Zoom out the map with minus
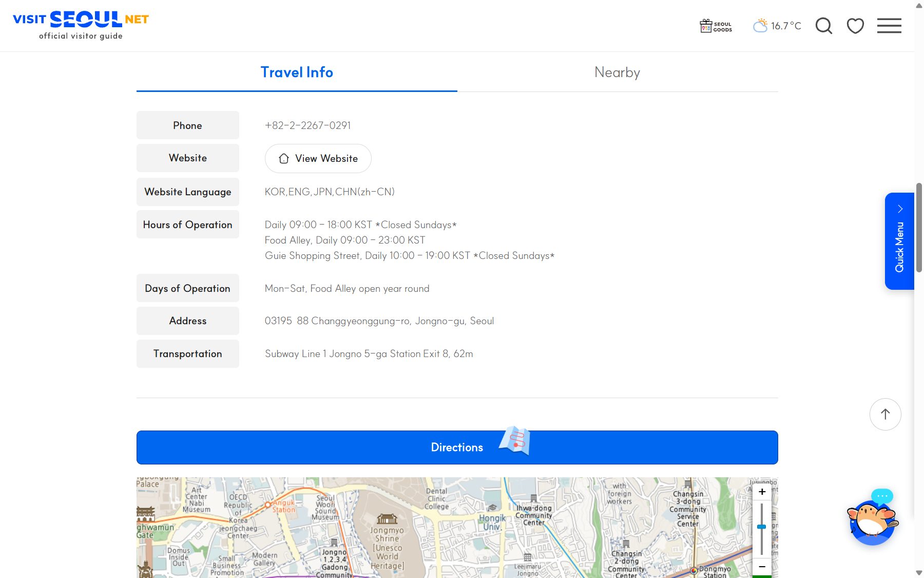Viewport: 924px width, 578px height. click(x=762, y=566)
